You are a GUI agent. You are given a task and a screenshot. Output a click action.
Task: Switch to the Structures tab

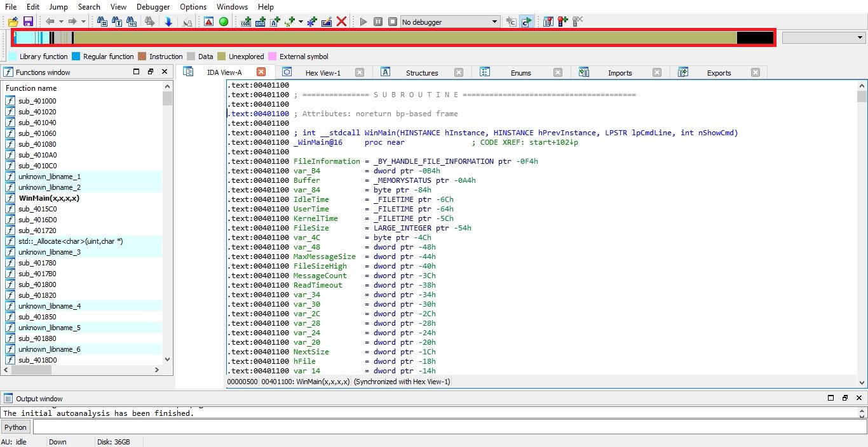[x=422, y=72]
